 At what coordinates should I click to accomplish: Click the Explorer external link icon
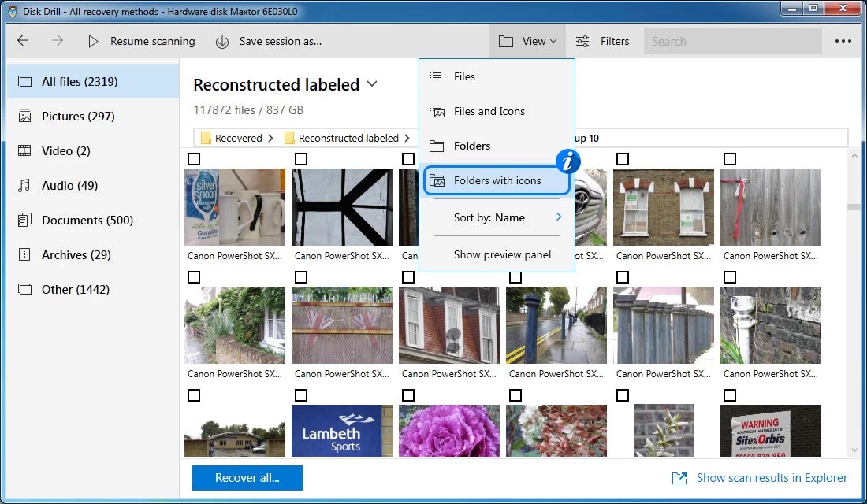pyautogui.click(x=679, y=478)
